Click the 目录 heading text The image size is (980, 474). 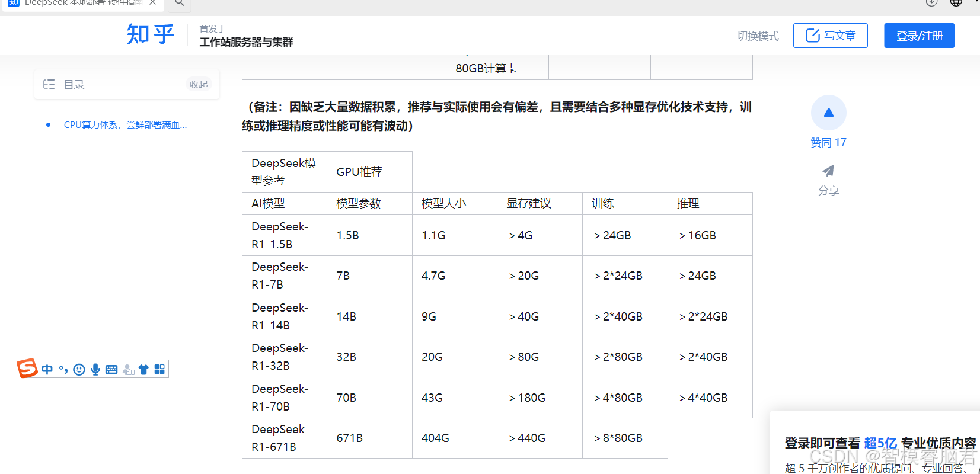[x=74, y=85]
